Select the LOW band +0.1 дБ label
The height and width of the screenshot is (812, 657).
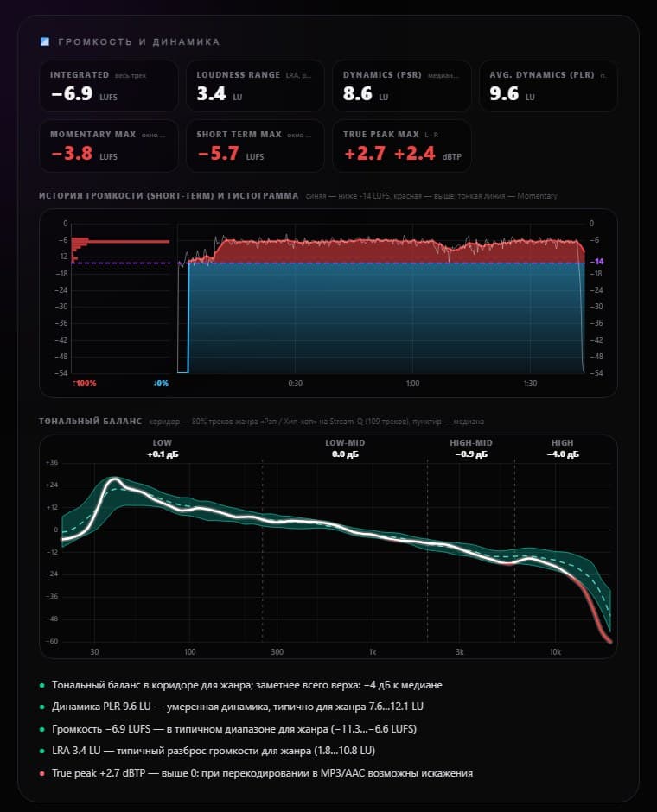[163, 448]
